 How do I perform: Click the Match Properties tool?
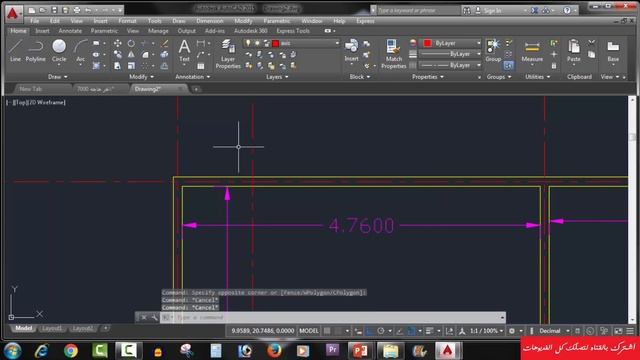coord(393,54)
